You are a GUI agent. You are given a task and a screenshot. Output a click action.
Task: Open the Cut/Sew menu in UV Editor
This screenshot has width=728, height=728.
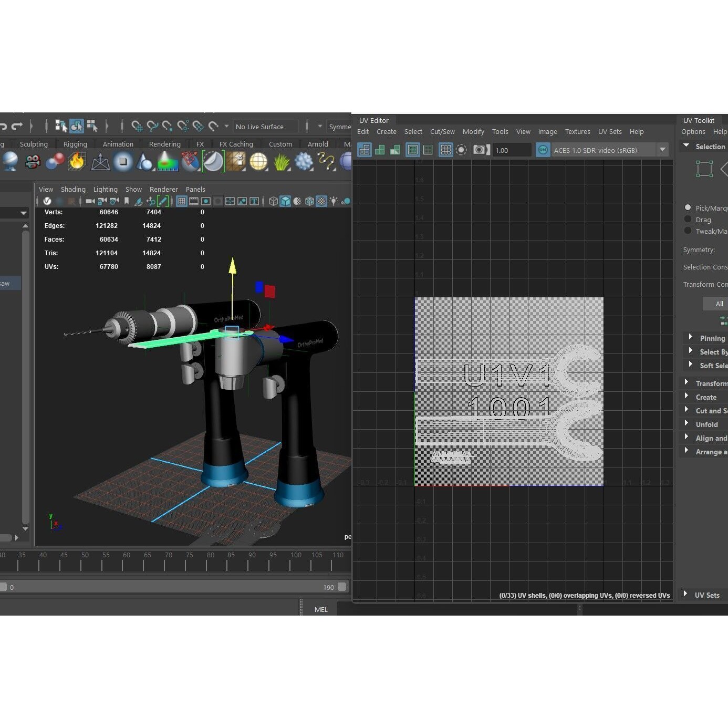pyautogui.click(x=442, y=132)
